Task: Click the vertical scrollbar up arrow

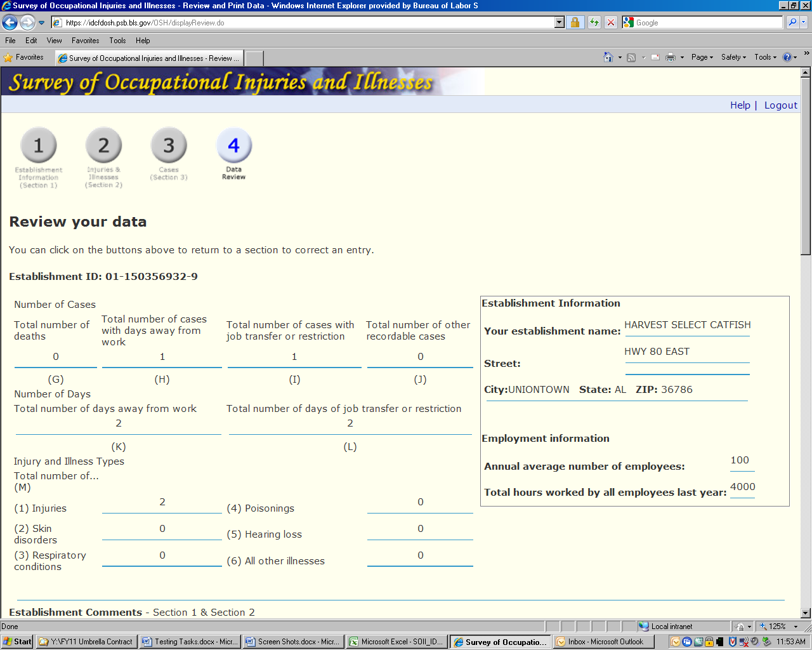Action: 806,72
